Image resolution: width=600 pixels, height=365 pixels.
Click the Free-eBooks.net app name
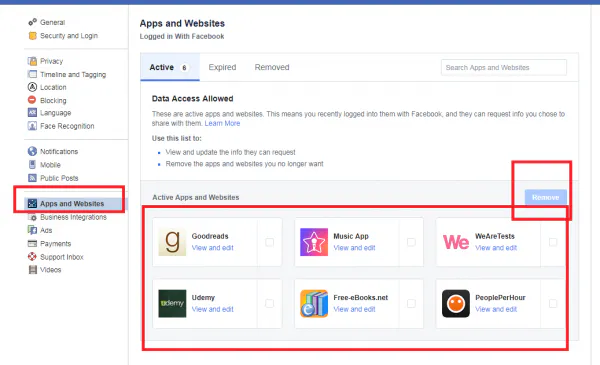pyautogui.click(x=360, y=297)
